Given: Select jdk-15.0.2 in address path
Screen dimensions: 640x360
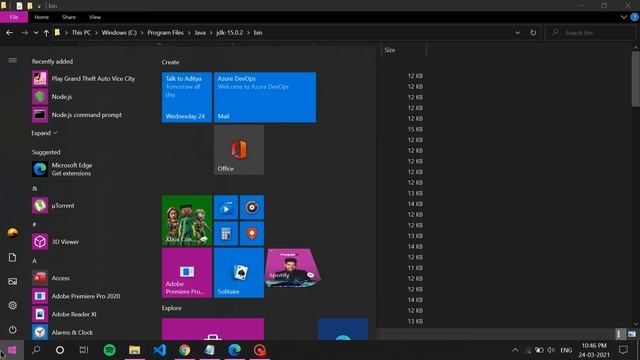Looking at the screenshot, I should click(229, 33).
